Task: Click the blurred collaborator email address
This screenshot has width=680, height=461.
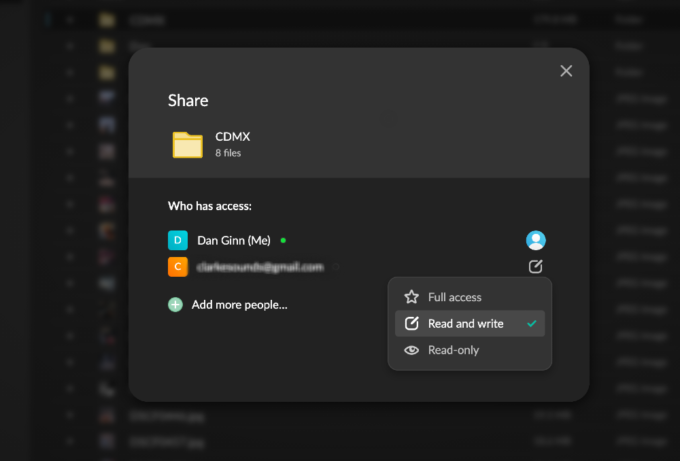Action: pos(260,267)
